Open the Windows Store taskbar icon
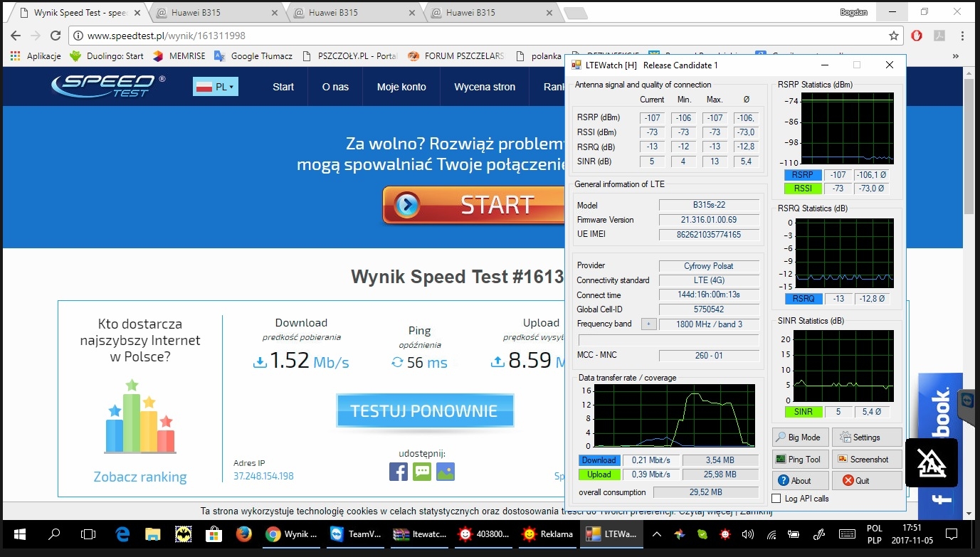 (213, 534)
